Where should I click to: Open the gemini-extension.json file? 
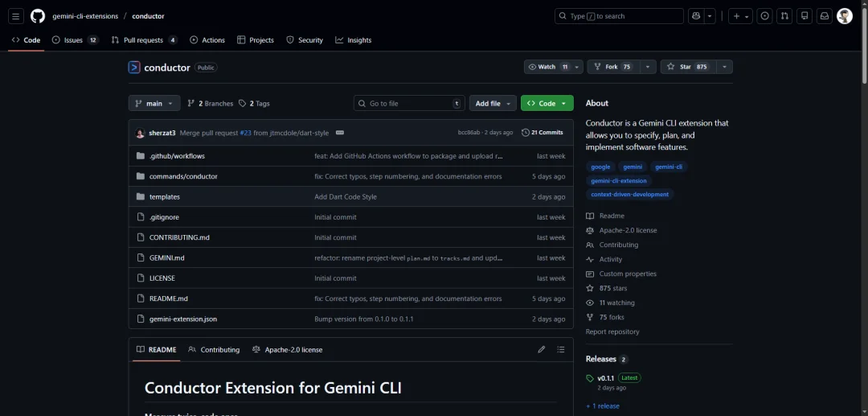183,319
